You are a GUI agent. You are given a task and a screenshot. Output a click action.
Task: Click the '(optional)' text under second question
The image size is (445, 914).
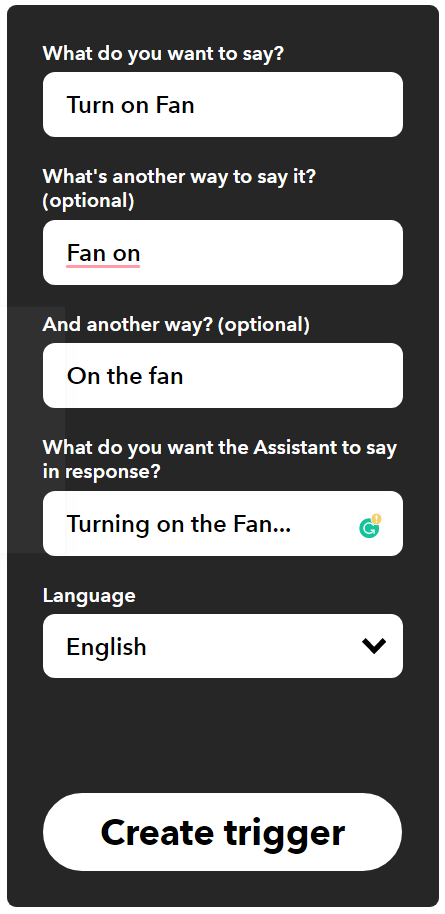pos(89,201)
